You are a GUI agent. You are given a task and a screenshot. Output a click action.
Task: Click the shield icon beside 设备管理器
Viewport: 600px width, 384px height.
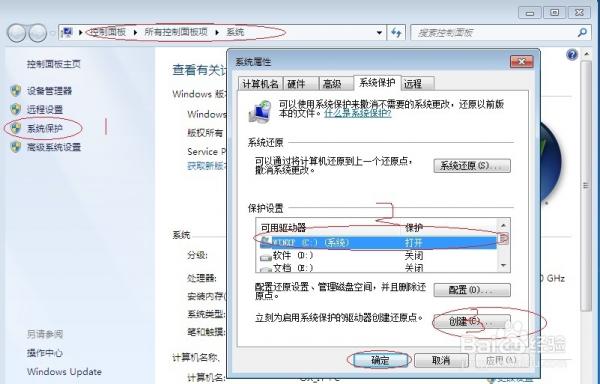click(16, 91)
